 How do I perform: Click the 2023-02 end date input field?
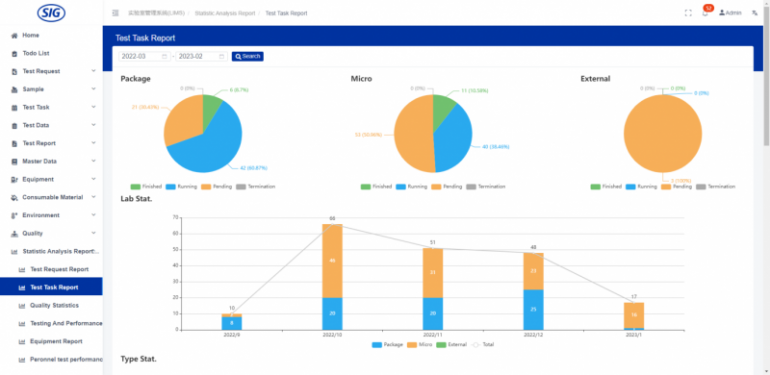[x=202, y=56]
